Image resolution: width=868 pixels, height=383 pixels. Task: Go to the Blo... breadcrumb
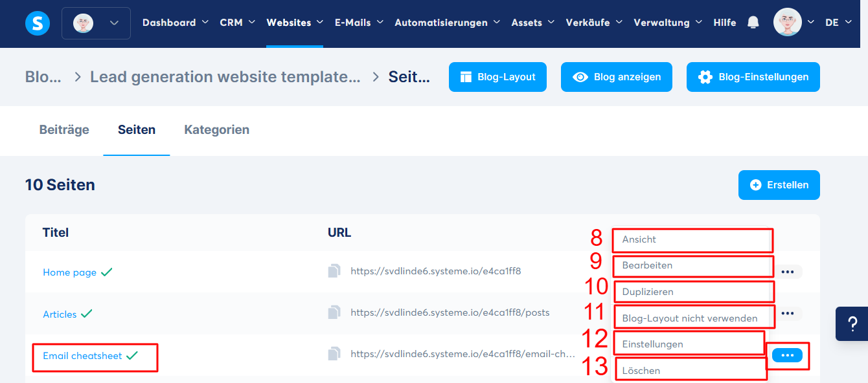(43, 77)
